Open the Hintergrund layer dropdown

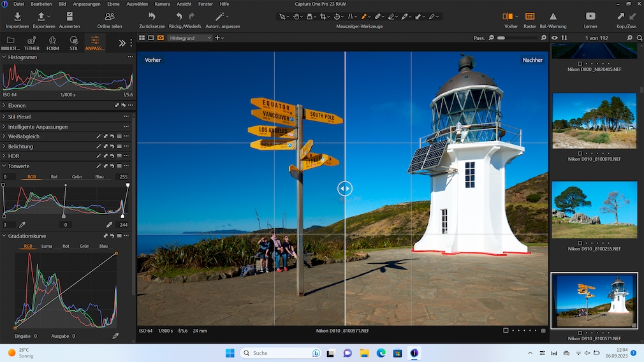[x=190, y=38]
